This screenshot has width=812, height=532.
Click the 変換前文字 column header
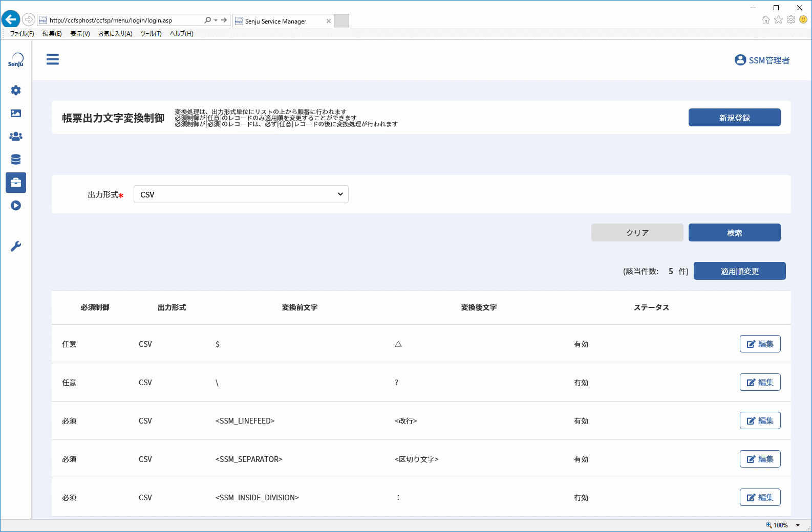click(x=300, y=307)
